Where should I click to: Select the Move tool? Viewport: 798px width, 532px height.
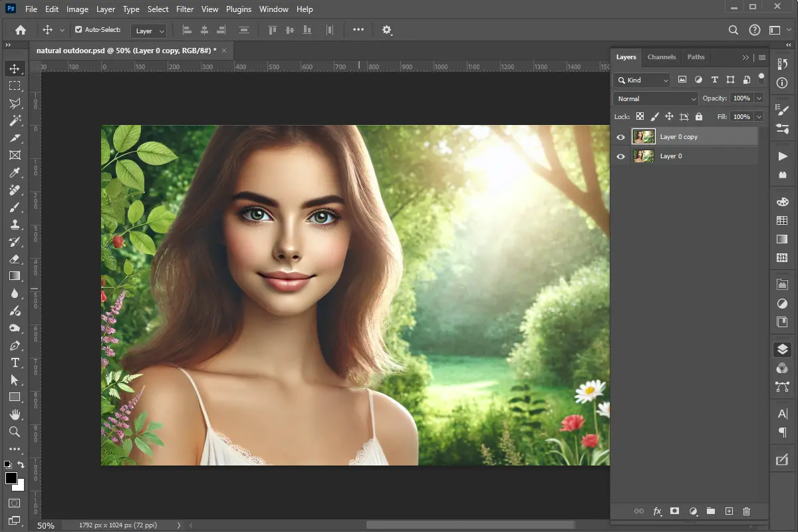tap(15, 67)
